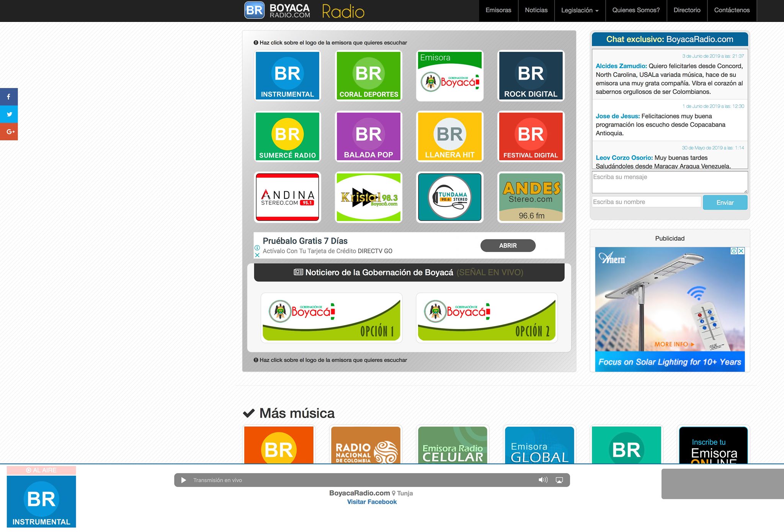Open Inscribe tu Emisora Online tile
Screen dimensions: 784x532
pos(713,445)
